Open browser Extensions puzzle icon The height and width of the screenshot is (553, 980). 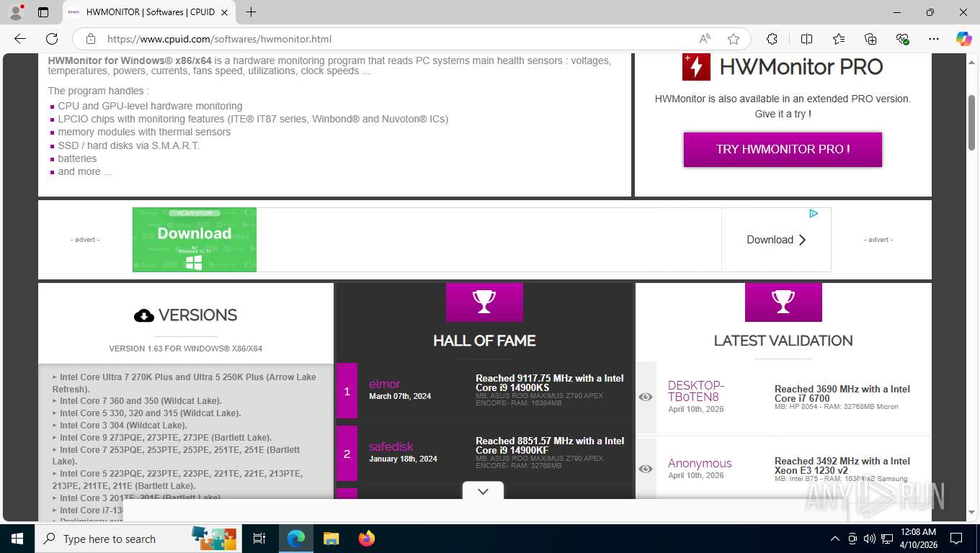click(772, 39)
